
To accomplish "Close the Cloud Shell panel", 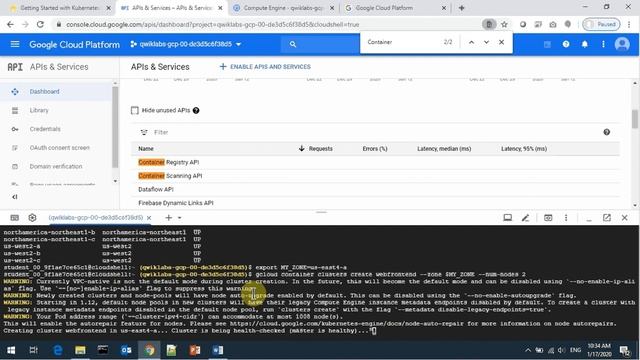I will (x=624, y=218).
